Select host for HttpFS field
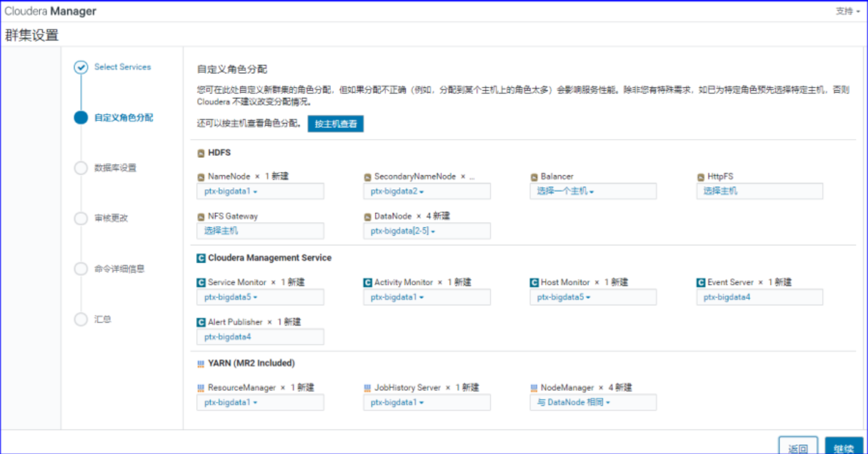Screen dimensions: 868x454 point(759,191)
